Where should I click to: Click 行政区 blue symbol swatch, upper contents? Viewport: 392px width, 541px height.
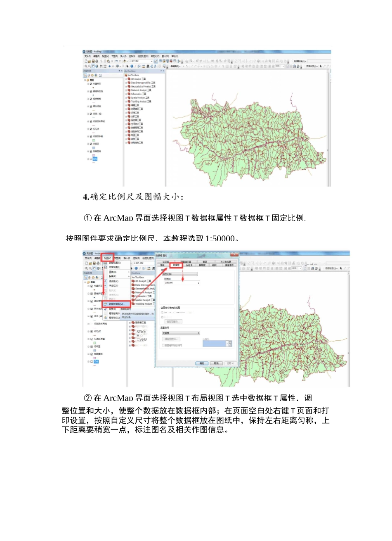[94, 148]
